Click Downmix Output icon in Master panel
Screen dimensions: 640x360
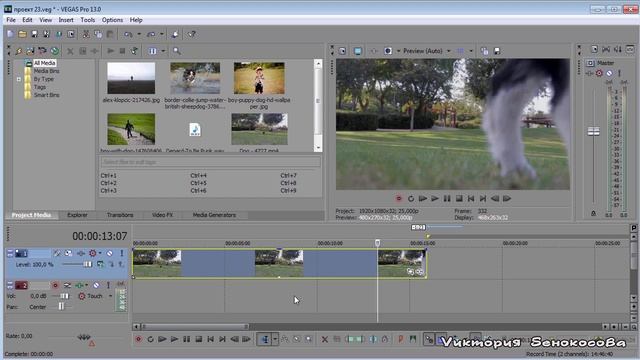pyautogui.click(x=606, y=49)
